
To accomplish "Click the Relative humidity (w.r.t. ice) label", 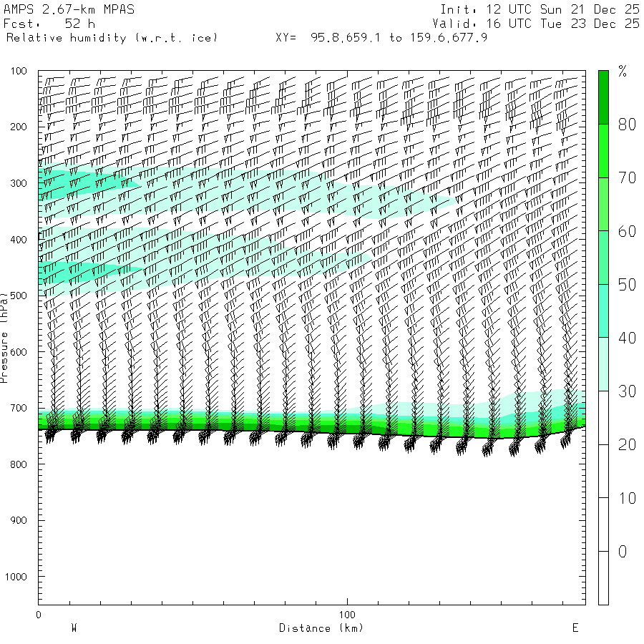I will click(112, 38).
